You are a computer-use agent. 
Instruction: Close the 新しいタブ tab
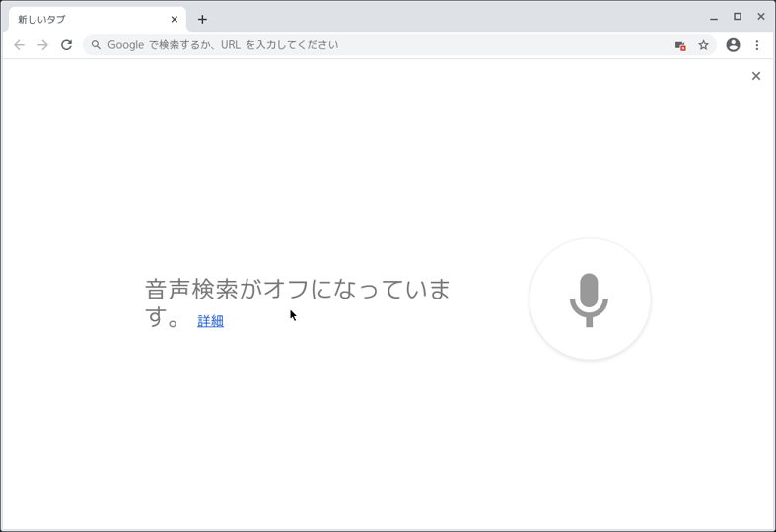pyautogui.click(x=175, y=20)
